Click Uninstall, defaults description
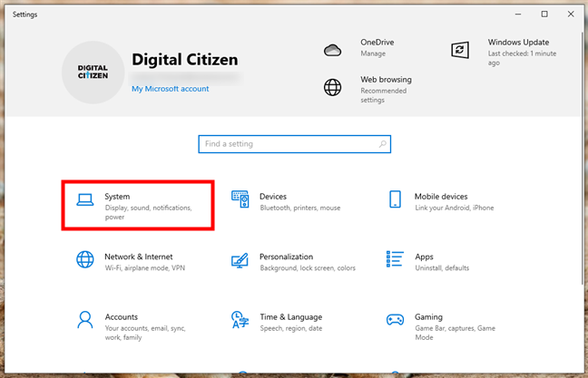Viewport: 588px width, 378px height. 442,268
